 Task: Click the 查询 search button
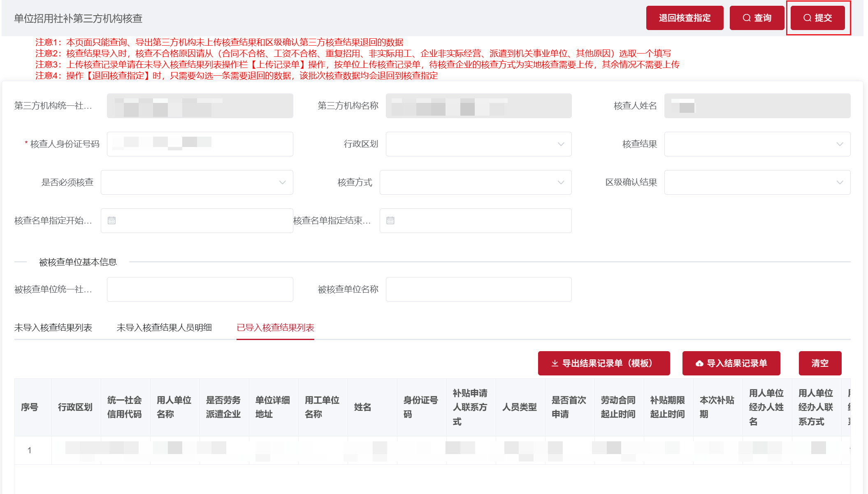tap(757, 18)
